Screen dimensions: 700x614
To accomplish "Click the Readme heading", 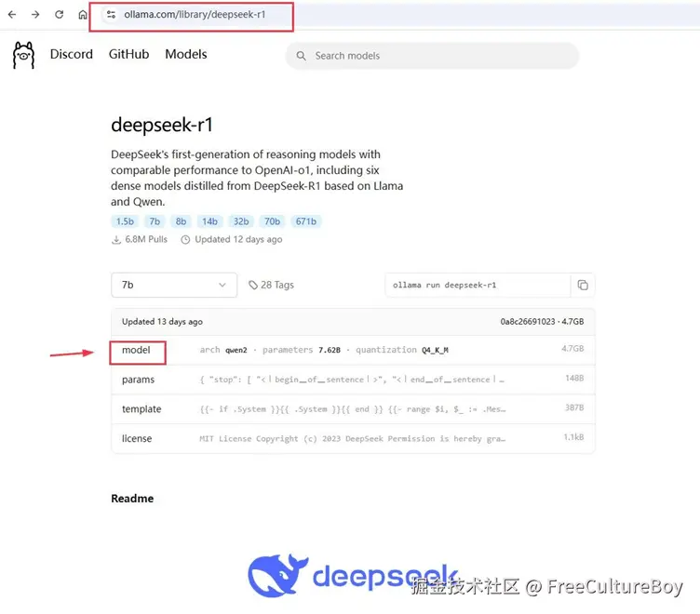I will click(132, 499).
